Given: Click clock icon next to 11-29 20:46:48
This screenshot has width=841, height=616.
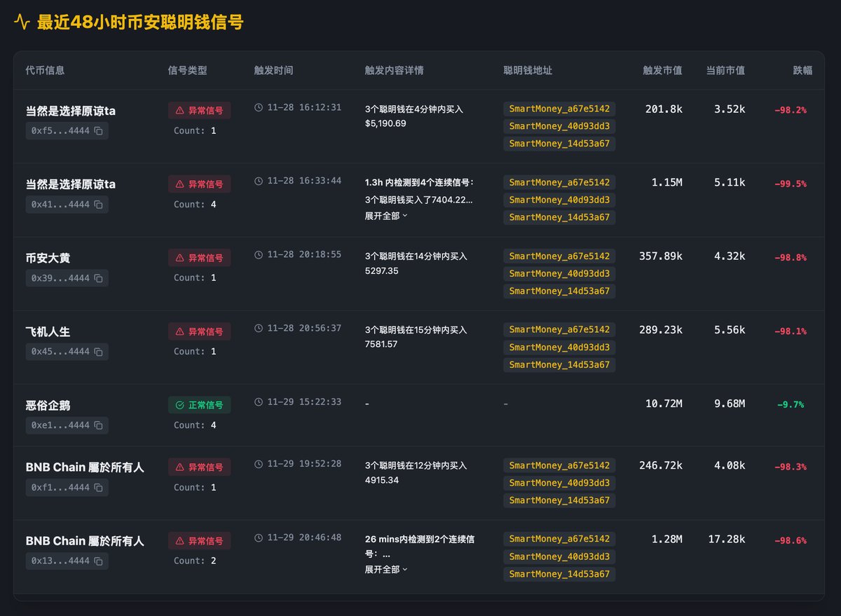Looking at the screenshot, I should pos(259,538).
